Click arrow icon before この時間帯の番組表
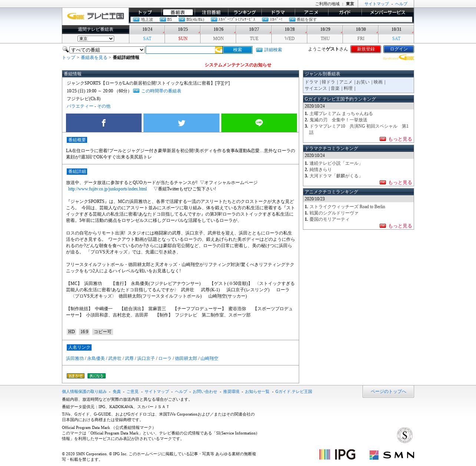Screen dimensions: 476x466 [136, 91]
